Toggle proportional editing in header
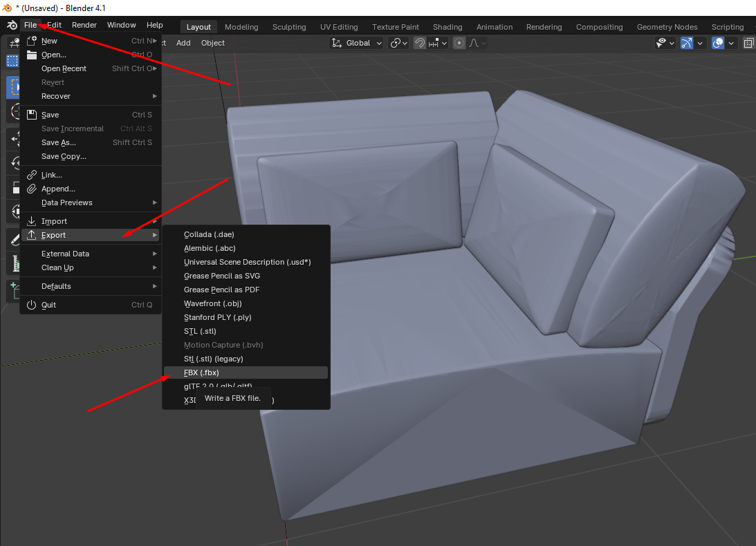This screenshot has width=756, height=546. coord(459,43)
